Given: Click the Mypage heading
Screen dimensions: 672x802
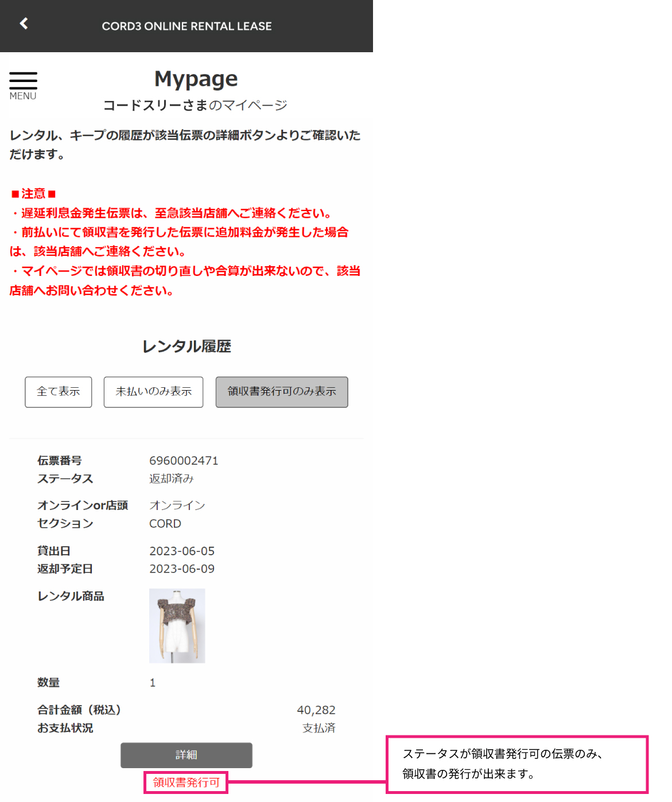Looking at the screenshot, I should pos(196,79).
